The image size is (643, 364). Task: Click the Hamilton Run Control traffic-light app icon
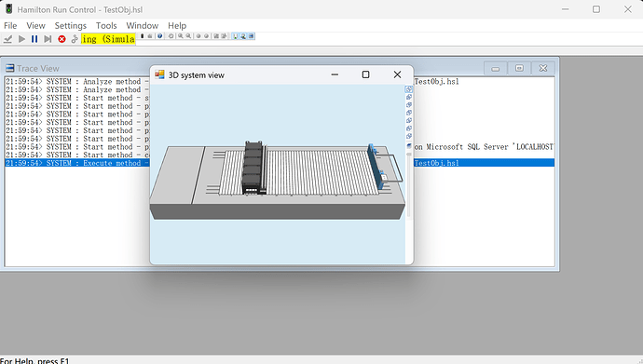pos(8,9)
